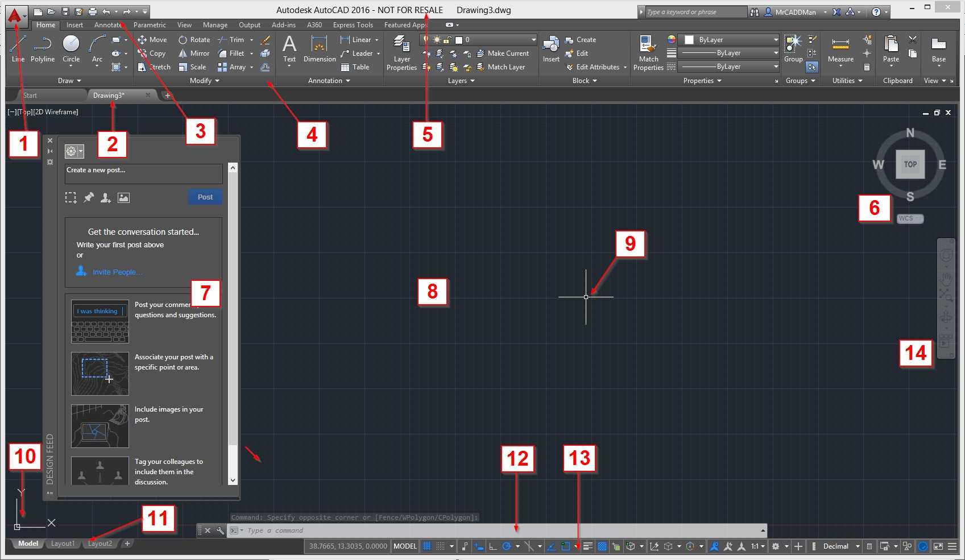This screenshot has width=965, height=560.
Task: Select the Line drawing tool
Action: click(18, 45)
